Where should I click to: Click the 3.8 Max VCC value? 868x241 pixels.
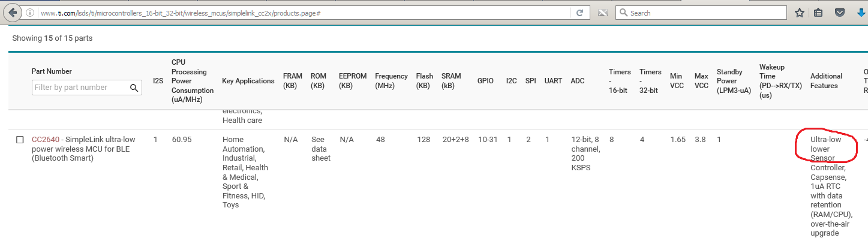point(700,140)
